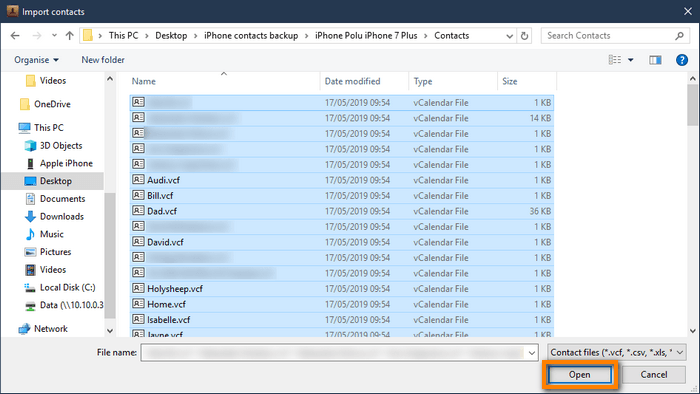Open Videos under This PC

46,270
